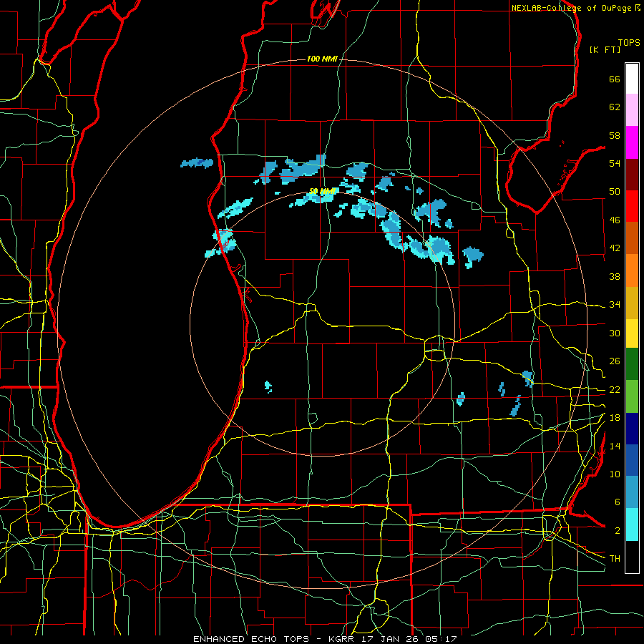Click the white swatch at the legend top
Screen dimensions: 644x644
(632, 79)
